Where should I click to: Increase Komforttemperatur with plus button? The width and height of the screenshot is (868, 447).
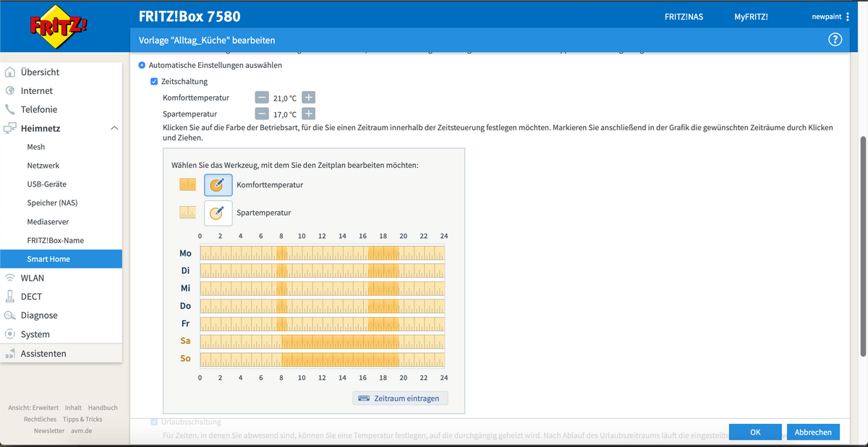[x=308, y=98]
